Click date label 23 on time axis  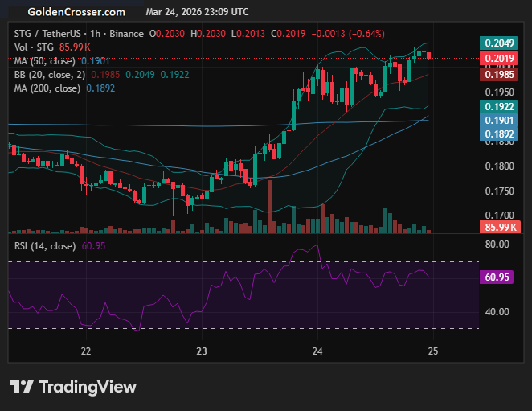pos(202,351)
